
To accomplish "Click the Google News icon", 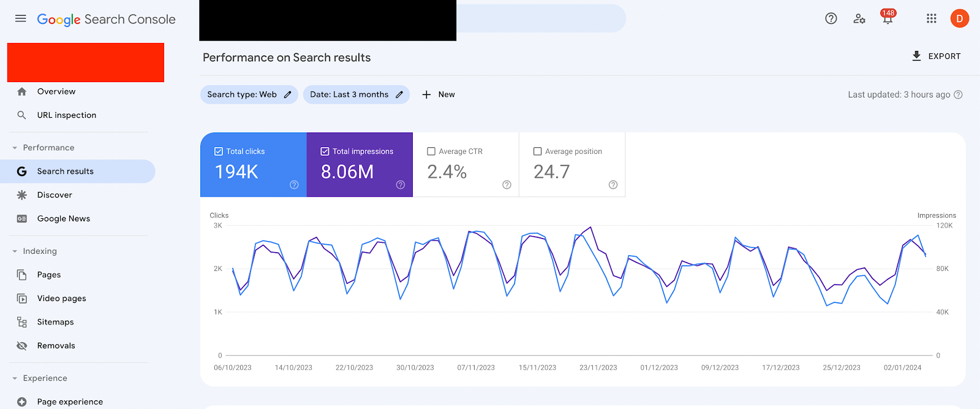I will pos(22,219).
